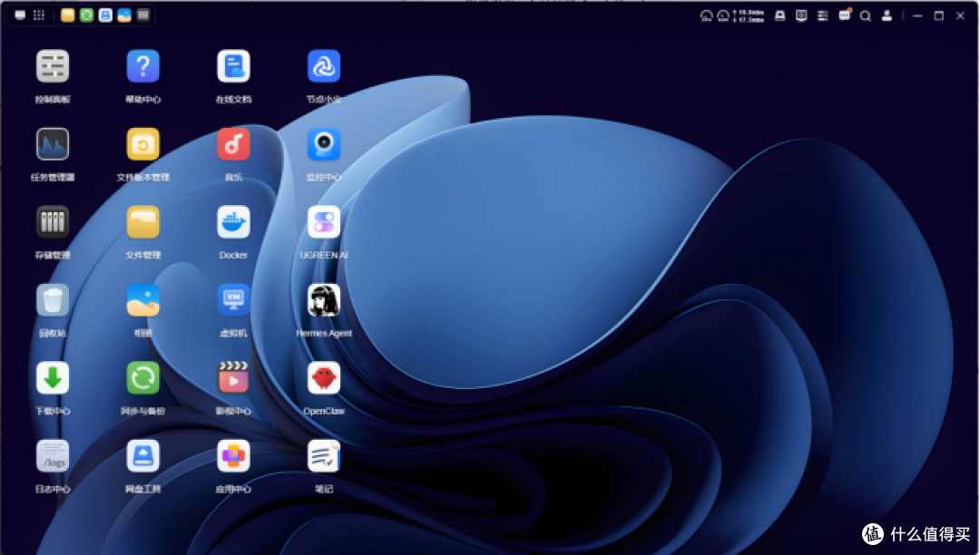Open the 相册 photos desktop icon
Screen dimensions: 980x555
coord(143,300)
